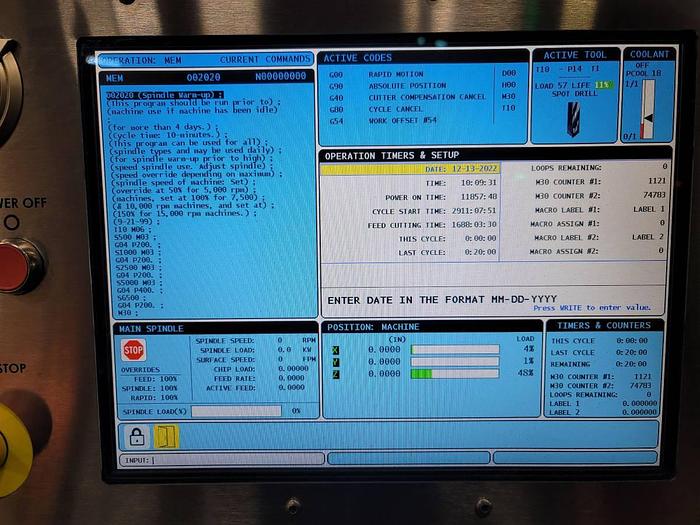Viewport: 700px width, 525px height.
Task: Click the spot drill tool image
Action: (x=573, y=119)
